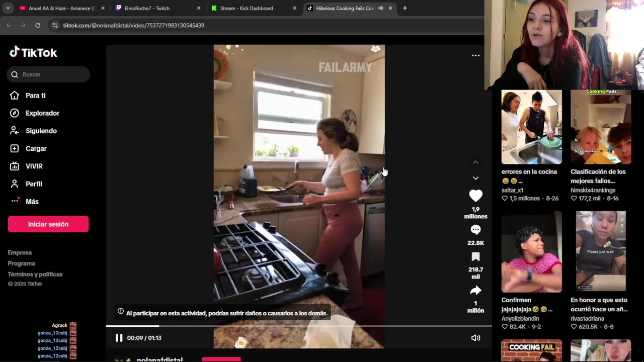Go back in browser history
The image size is (644, 362).
9,25
